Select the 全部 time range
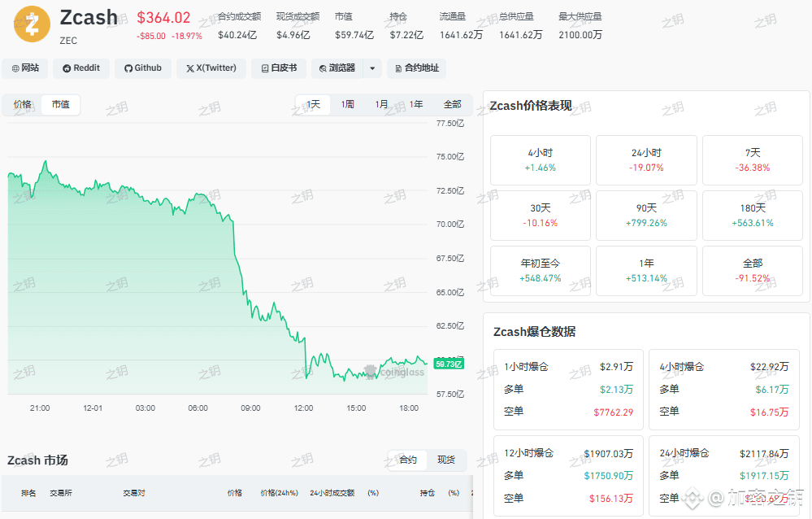 pos(452,104)
